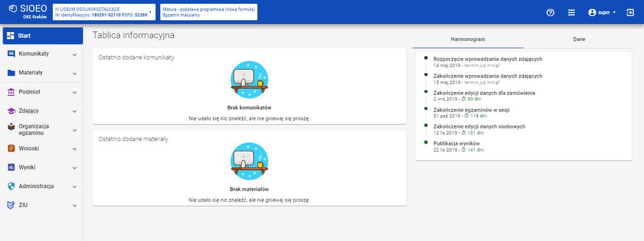This screenshot has height=241, width=644.
Task: Click the Brak komunikatów computer illustration
Action: pos(249,79)
